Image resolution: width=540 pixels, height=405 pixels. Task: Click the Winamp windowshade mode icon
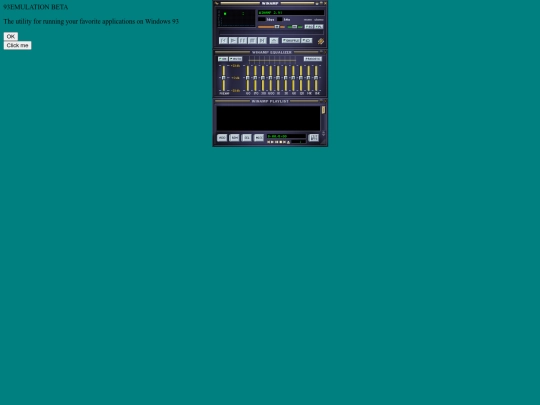321,3
